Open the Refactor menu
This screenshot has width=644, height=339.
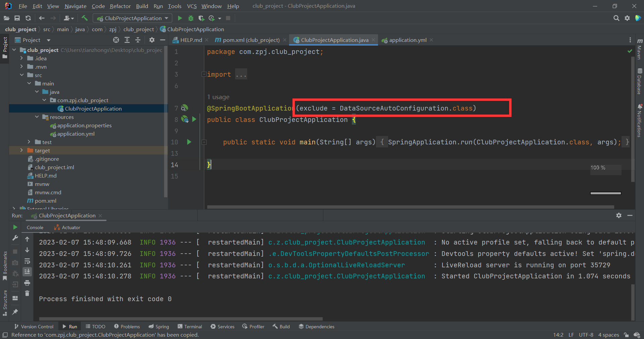point(120,6)
